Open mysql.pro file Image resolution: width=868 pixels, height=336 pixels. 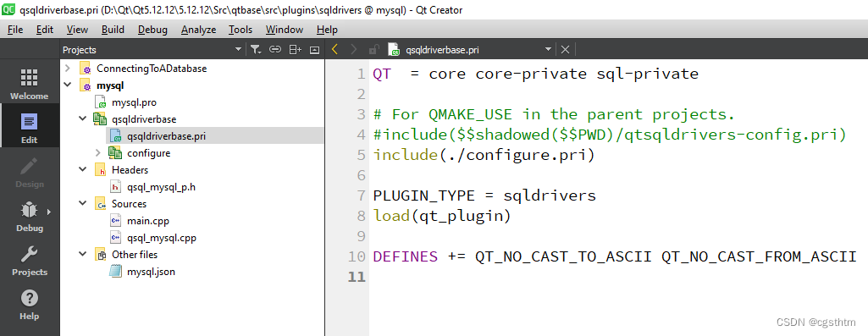pyautogui.click(x=134, y=102)
